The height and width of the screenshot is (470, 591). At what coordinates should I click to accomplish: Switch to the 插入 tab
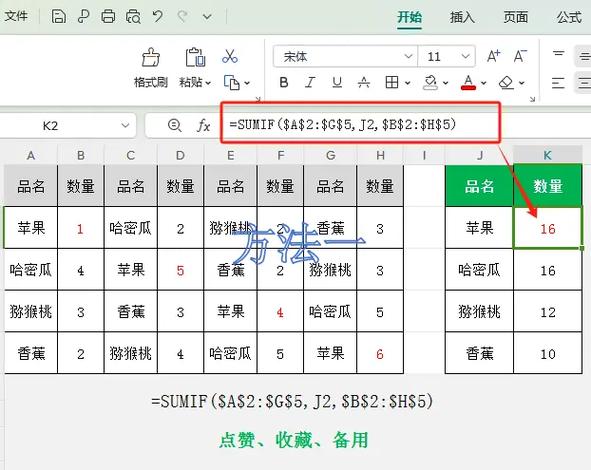(462, 17)
